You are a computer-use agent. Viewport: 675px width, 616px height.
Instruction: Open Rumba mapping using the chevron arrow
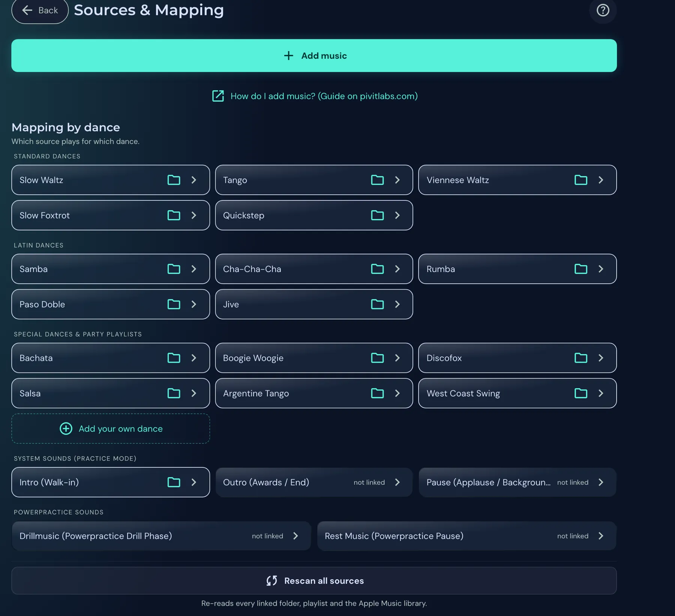[601, 269]
